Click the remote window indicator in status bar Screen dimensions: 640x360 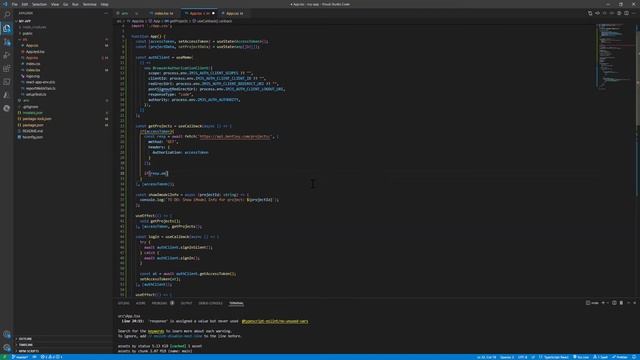[x=5, y=357]
